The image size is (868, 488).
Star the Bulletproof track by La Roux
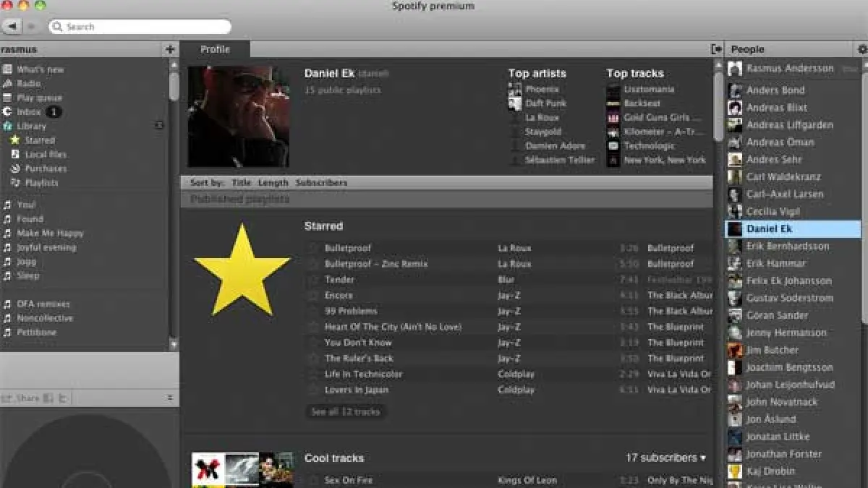point(313,248)
